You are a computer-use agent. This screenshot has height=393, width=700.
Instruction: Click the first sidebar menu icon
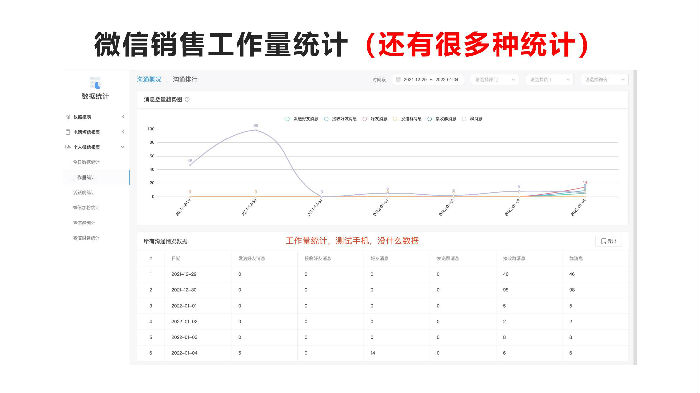68,117
